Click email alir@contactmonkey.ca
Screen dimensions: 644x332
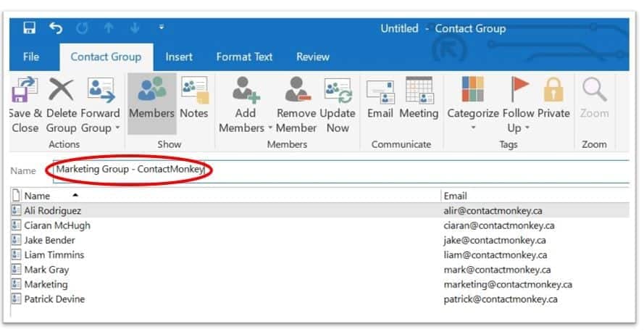(493, 211)
